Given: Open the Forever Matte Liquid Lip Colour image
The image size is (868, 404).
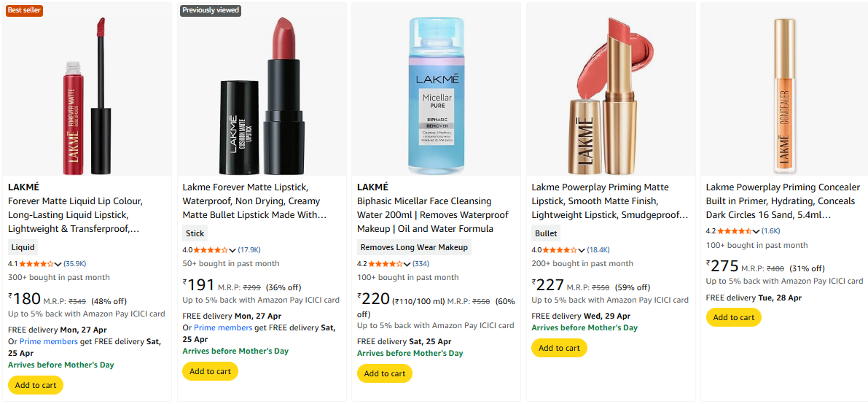Looking at the screenshot, I should (87, 95).
